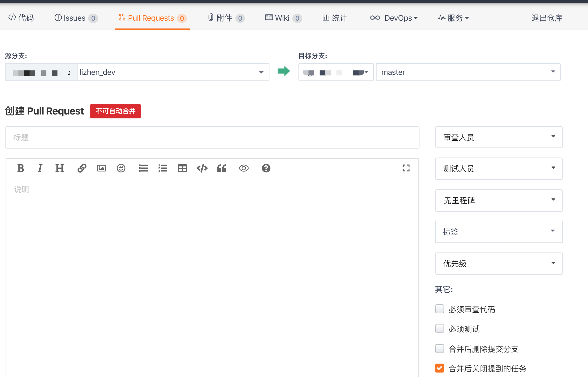Enable the 必须审查代码 checkbox
Screen dimensions: 588x377
tap(440, 309)
